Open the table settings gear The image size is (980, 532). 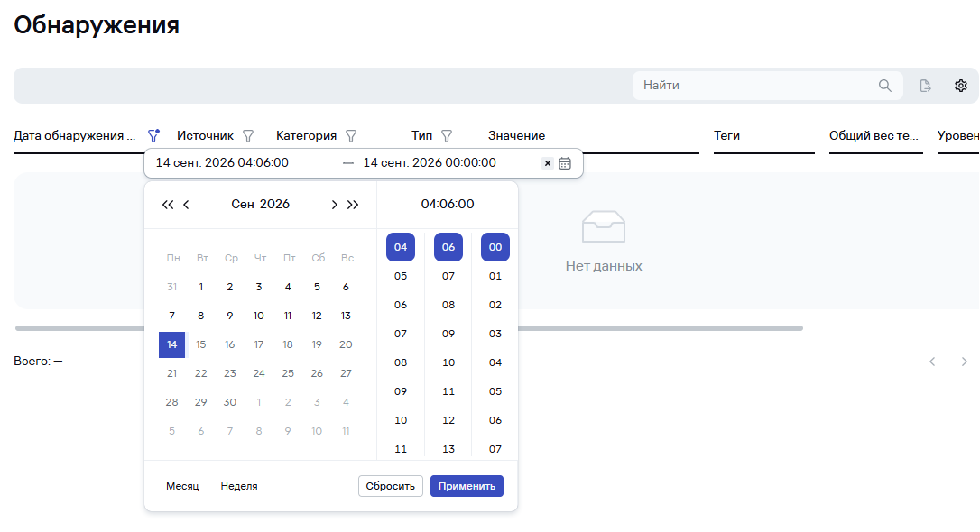pyautogui.click(x=961, y=86)
